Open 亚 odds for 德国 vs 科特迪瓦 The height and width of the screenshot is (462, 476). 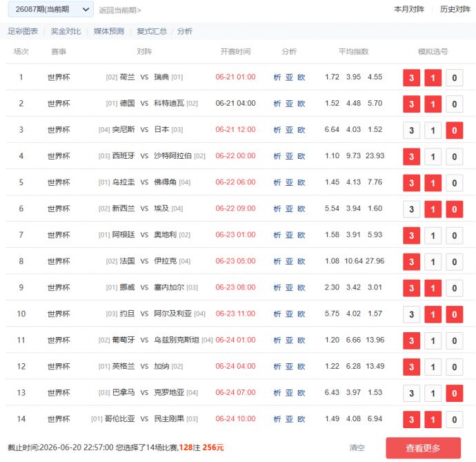(289, 104)
